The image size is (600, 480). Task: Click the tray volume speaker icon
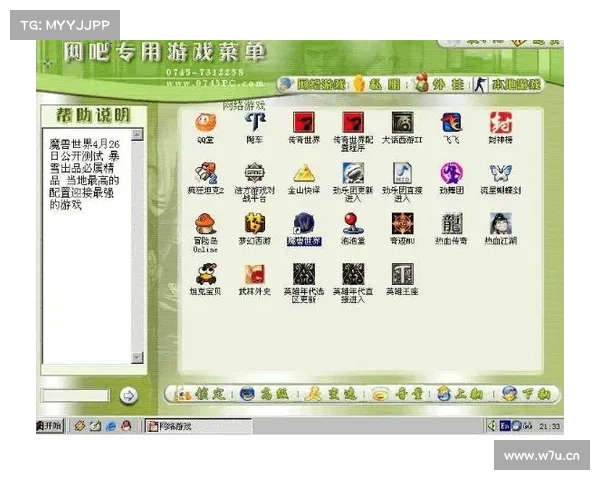(x=492, y=425)
